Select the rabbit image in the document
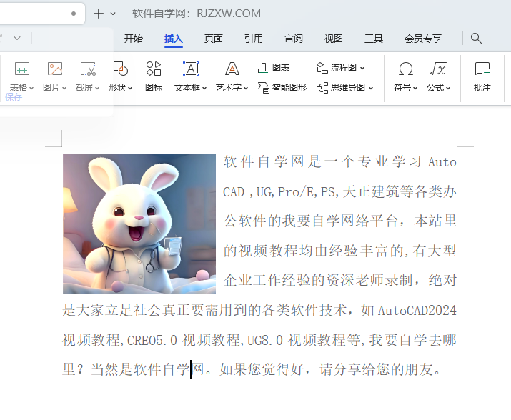511x420 pixels. [139, 224]
